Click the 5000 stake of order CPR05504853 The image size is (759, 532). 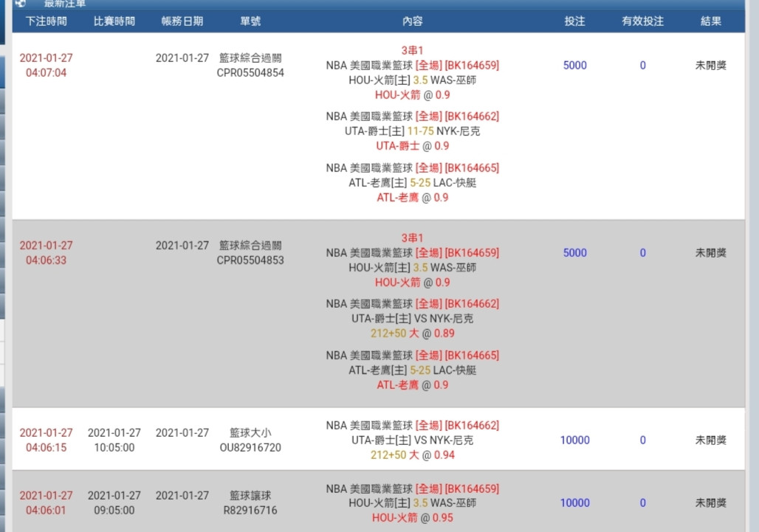point(574,253)
